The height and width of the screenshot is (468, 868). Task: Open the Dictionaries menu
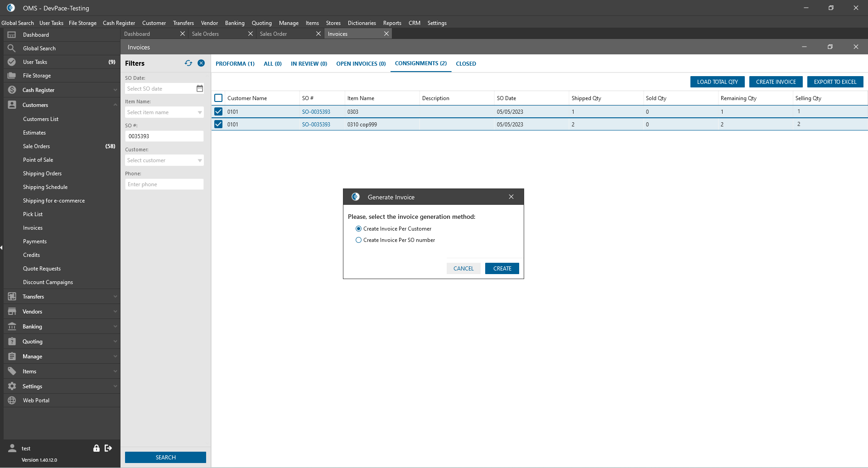362,23
